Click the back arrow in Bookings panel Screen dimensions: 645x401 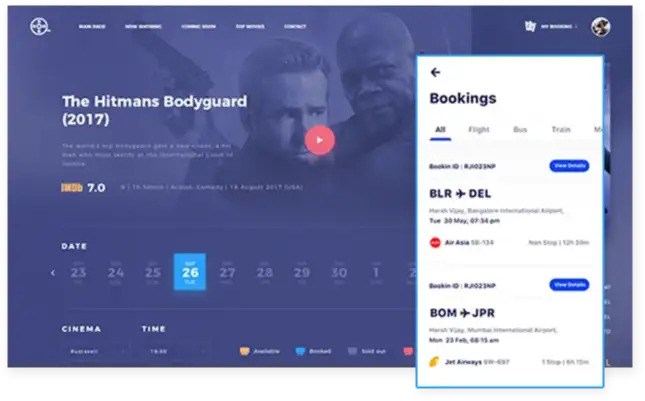point(435,72)
